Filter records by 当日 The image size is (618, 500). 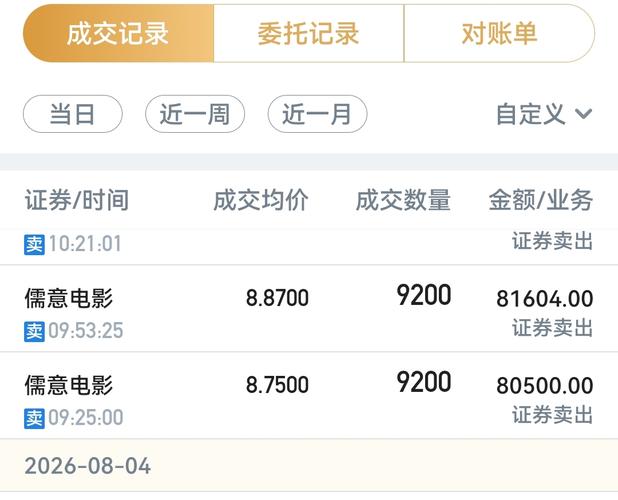[x=73, y=114]
